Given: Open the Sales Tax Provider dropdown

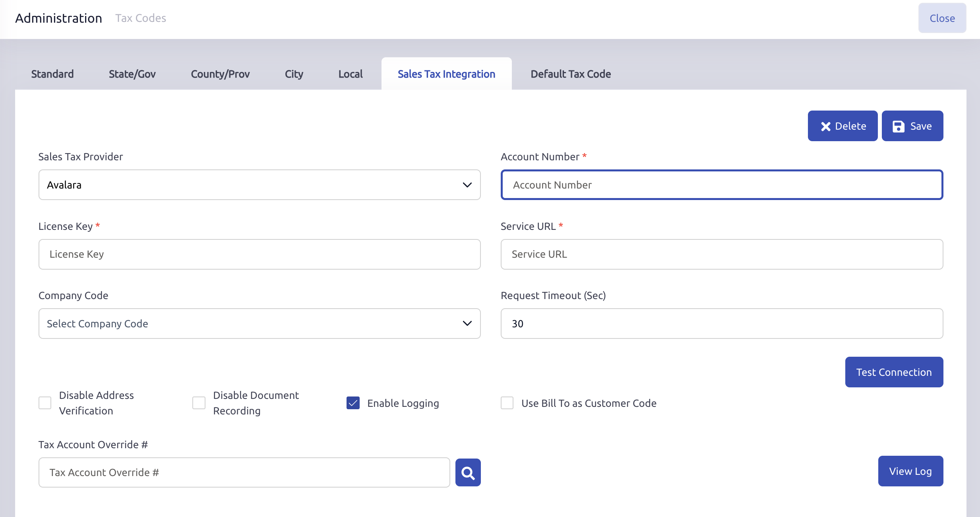Looking at the screenshot, I should (x=260, y=185).
